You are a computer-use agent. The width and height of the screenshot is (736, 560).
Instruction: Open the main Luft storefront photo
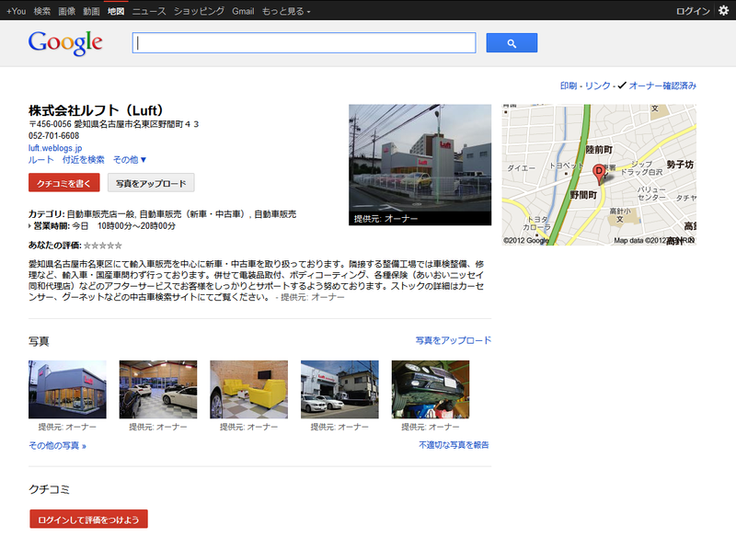pos(420,165)
